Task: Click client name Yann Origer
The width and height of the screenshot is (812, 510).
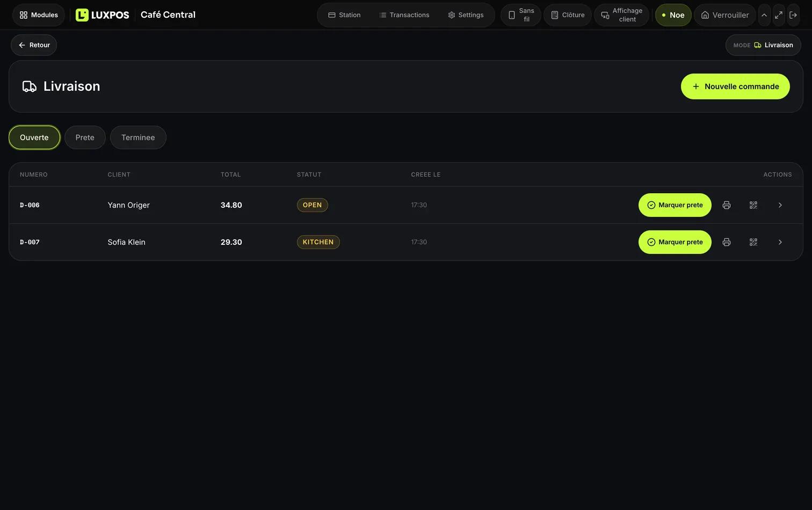Action: tap(128, 205)
